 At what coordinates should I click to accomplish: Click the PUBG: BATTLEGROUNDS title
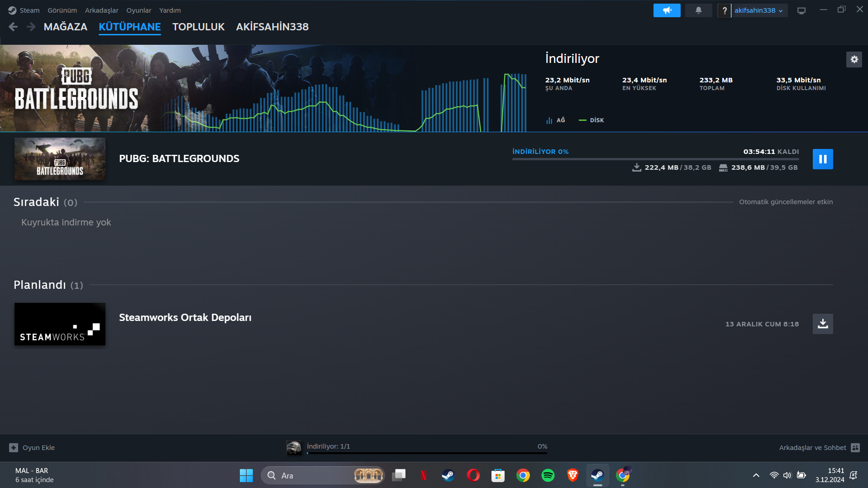(x=179, y=159)
